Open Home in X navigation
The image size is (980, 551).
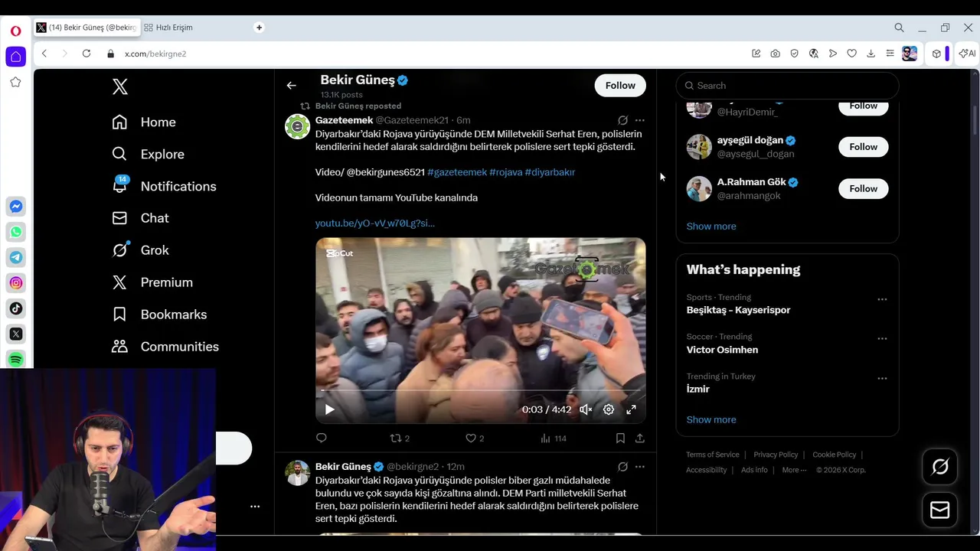point(144,122)
